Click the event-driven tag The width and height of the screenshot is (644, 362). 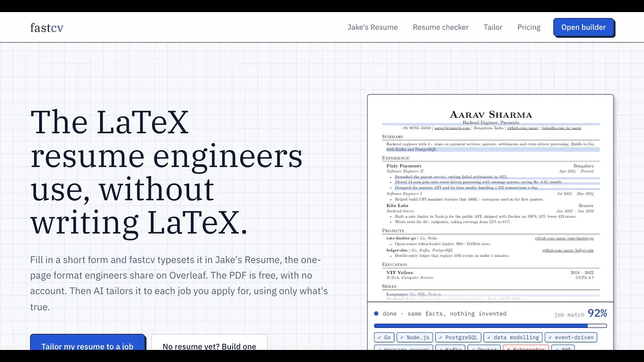point(571,337)
